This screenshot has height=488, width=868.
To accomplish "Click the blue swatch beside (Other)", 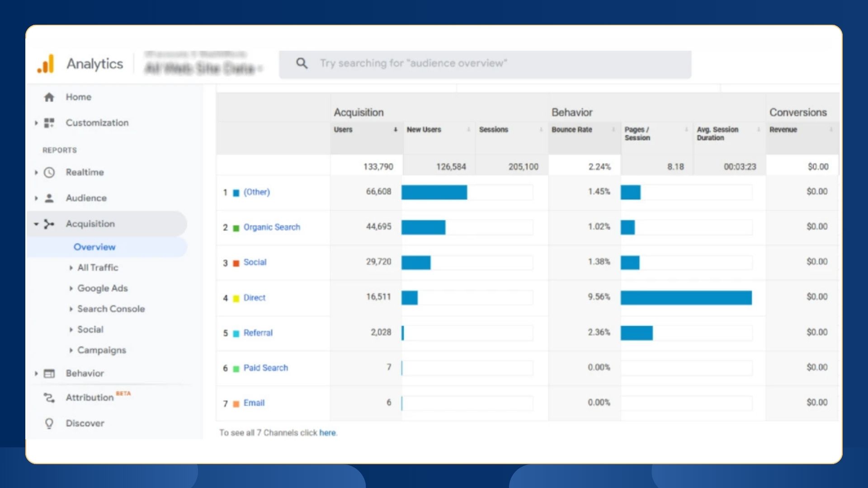I will pos(236,193).
